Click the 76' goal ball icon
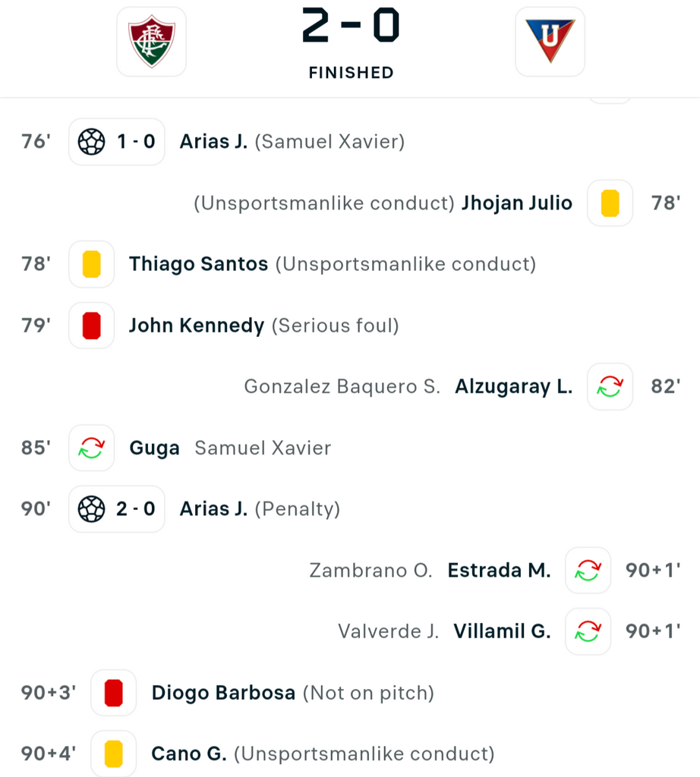The height and width of the screenshot is (777, 700). point(92,142)
